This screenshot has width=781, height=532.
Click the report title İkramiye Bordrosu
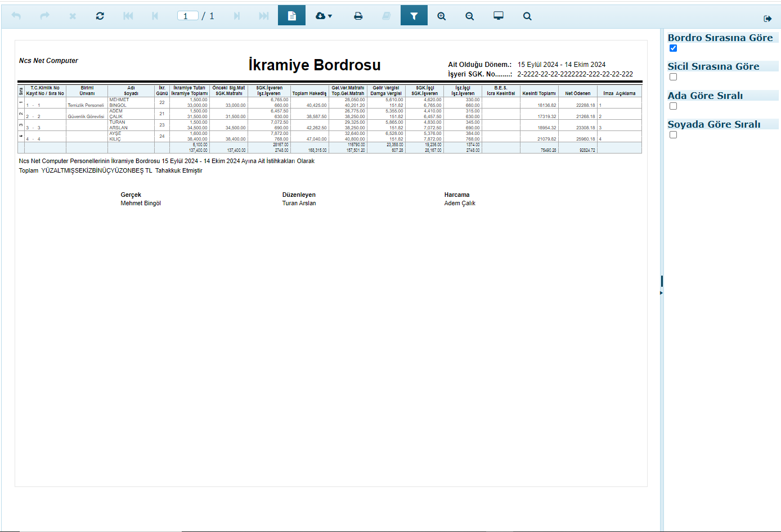(x=315, y=65)
